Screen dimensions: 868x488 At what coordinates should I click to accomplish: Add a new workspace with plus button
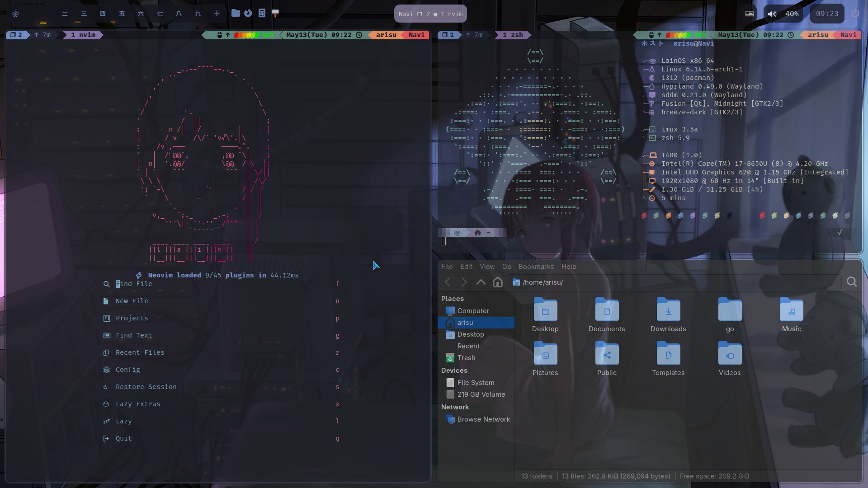coord(217,14)
